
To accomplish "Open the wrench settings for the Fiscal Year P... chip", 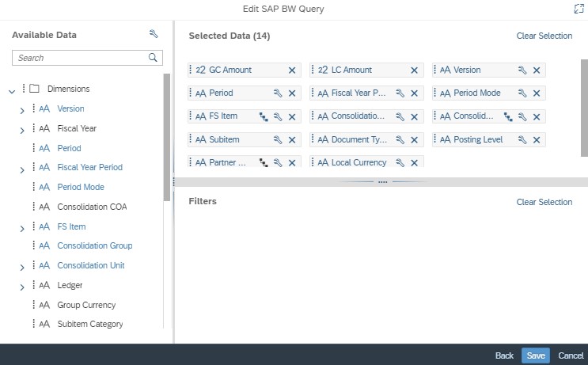I will 400,93.
